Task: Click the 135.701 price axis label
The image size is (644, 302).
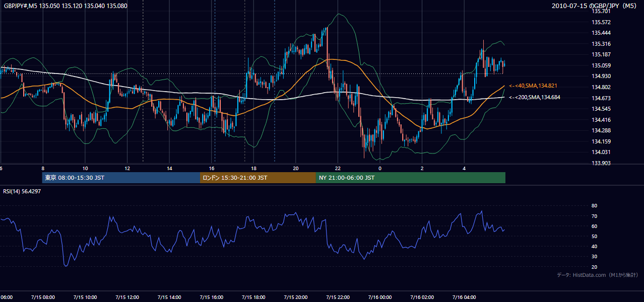Action: click(x=601, y=11)
